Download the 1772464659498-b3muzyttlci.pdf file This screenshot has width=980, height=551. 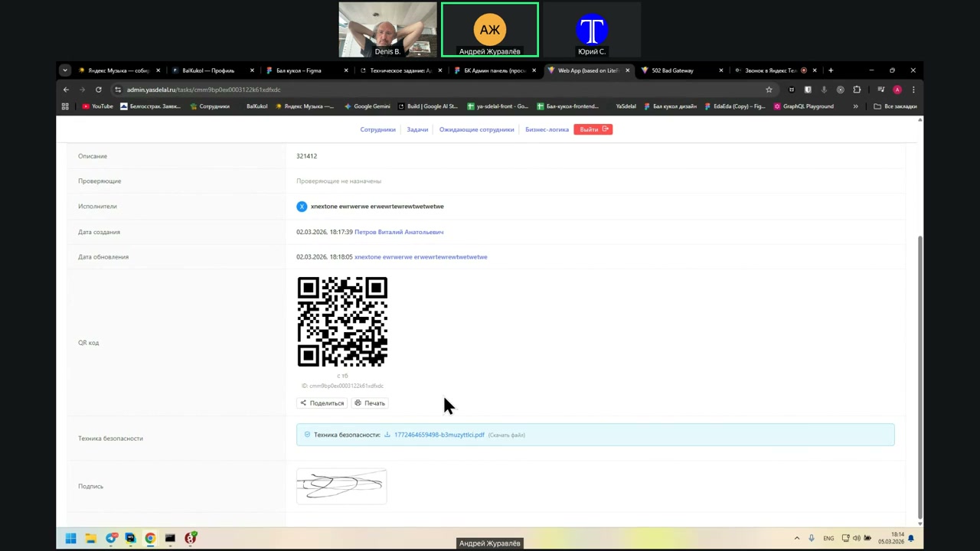[x=439, y=435]
